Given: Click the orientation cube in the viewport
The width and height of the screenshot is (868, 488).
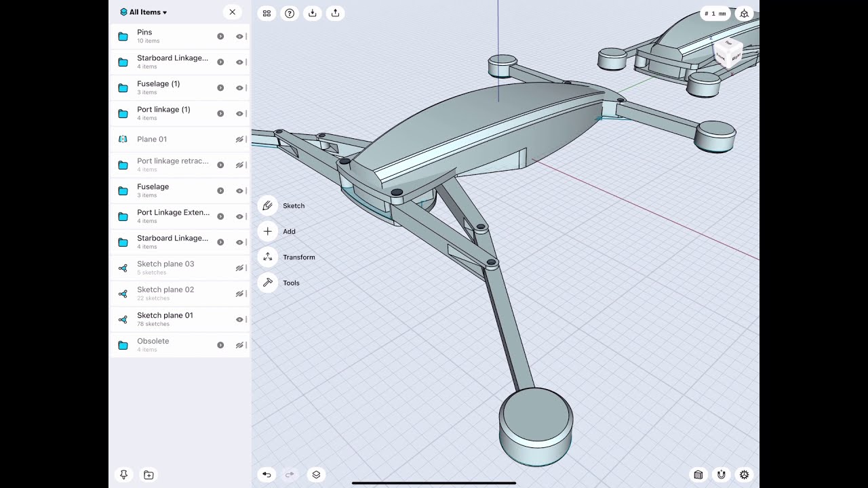Looking at the screenshot, I should (729, 53).
